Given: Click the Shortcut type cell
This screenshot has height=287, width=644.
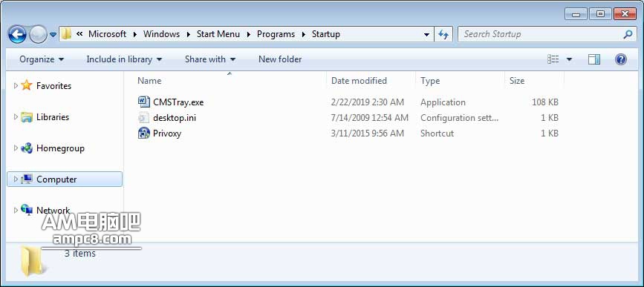Looking at the screenshot, I should [437, 133].
